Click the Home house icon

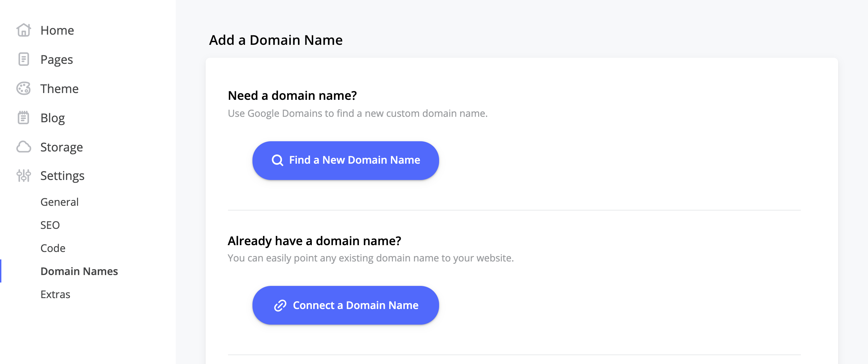tap(24, 30)
